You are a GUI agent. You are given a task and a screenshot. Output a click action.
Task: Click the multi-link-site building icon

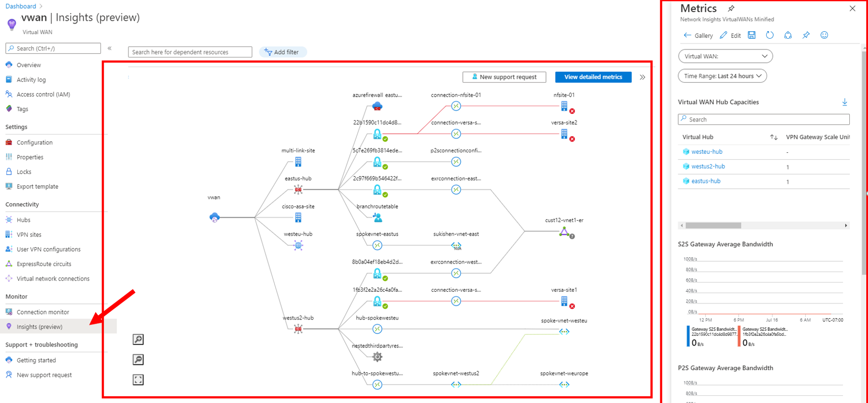click(x=298, y=162)
